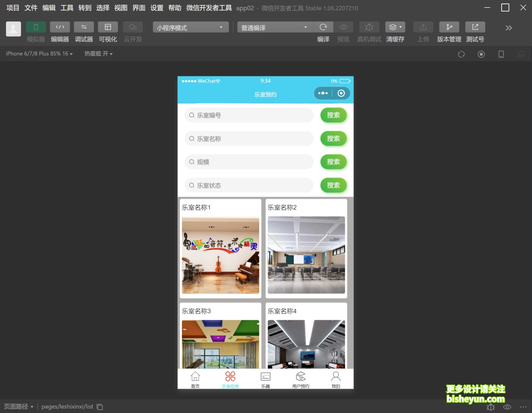This screenshot has height=413, width=532.
Task: Open the 普通编译 compile mode dropdown
Action: coord(275,27)
